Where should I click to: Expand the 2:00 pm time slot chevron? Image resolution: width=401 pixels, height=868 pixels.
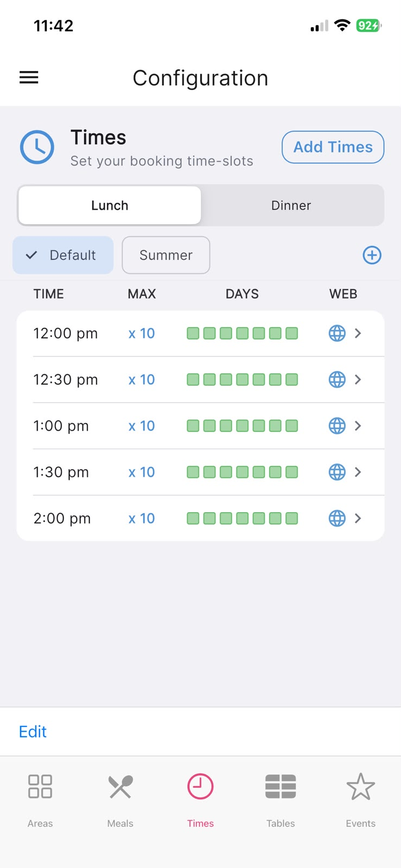coord(358,518)
